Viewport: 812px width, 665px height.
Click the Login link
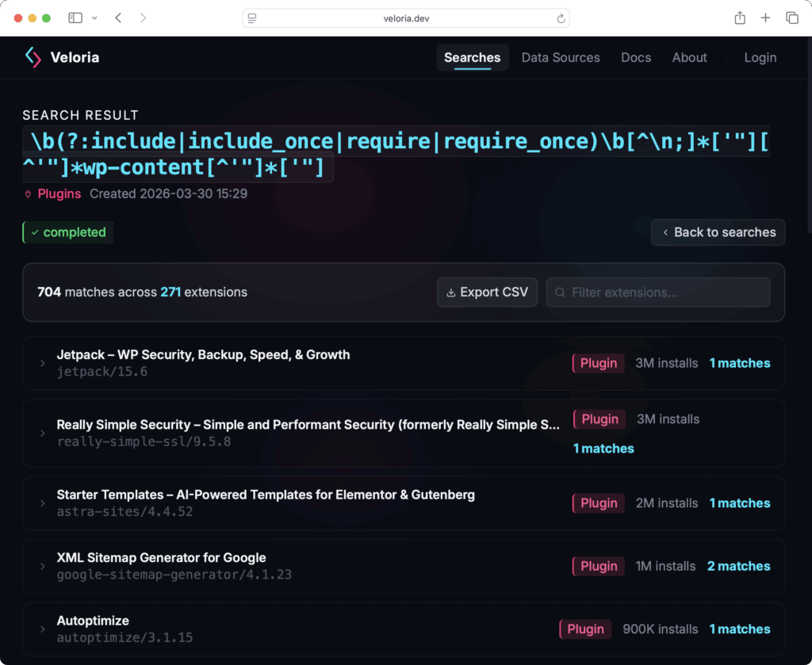point(760,57)
